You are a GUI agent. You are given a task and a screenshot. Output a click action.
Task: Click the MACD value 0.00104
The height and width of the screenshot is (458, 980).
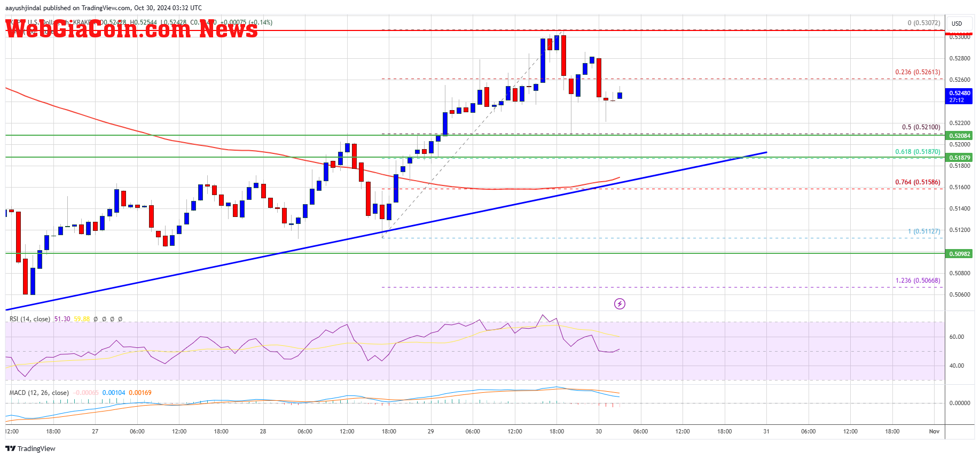point(114,393)
